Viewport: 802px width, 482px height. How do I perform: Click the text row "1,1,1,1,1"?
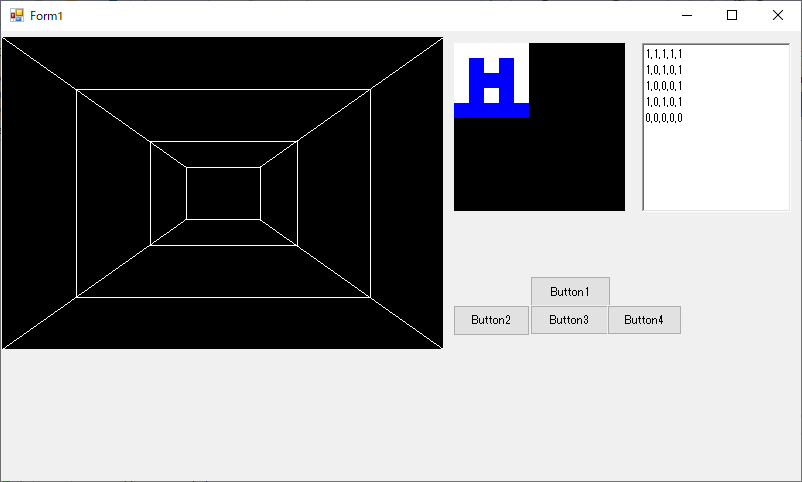(663, 54)
